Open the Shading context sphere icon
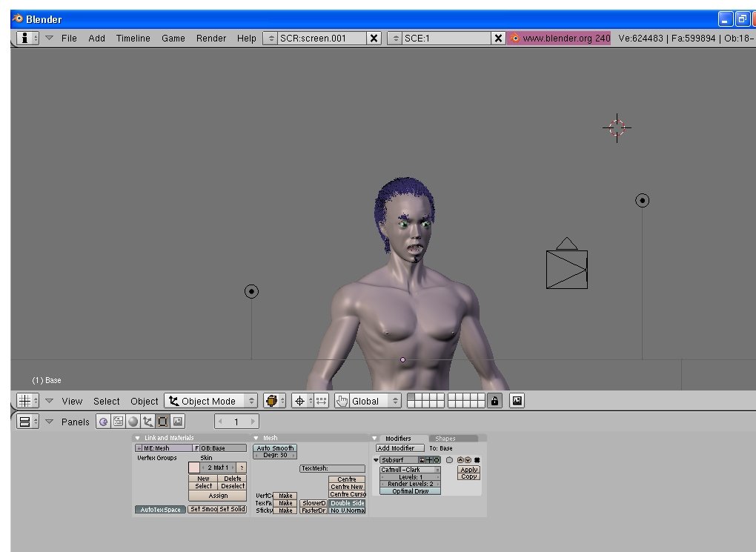This screenshot has height=552, width=756. [x=133, y=422]
